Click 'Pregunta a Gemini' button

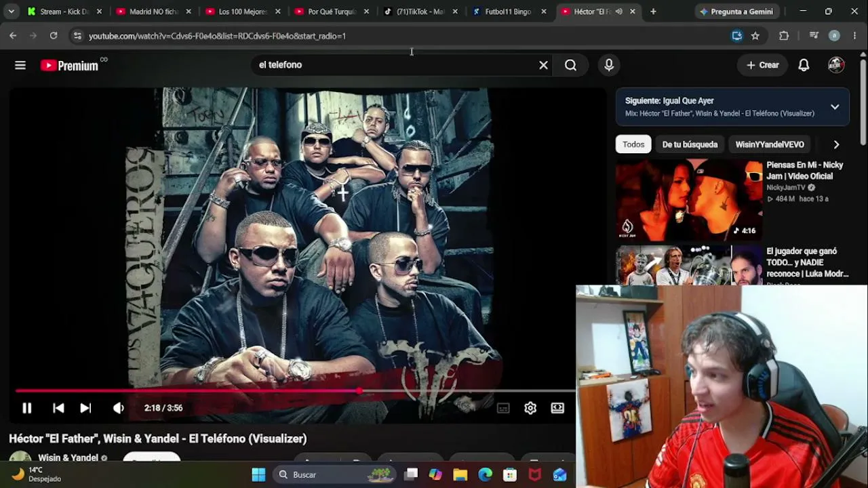coord(736,12)
